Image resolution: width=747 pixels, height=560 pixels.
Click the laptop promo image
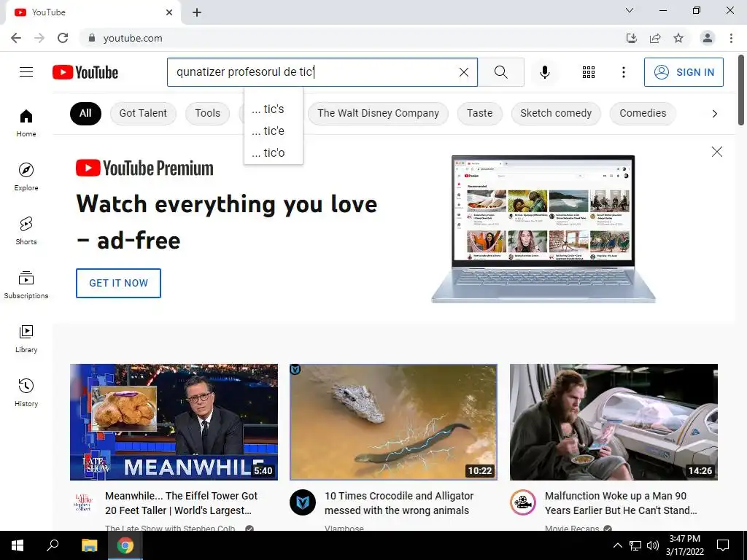(x=543, y=228)
